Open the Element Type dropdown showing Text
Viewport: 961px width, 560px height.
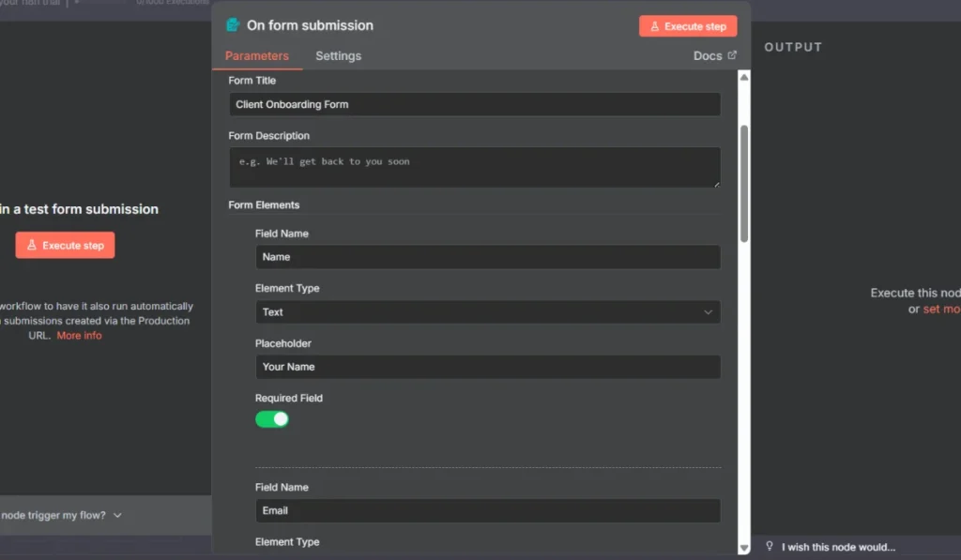coord(487,312)
